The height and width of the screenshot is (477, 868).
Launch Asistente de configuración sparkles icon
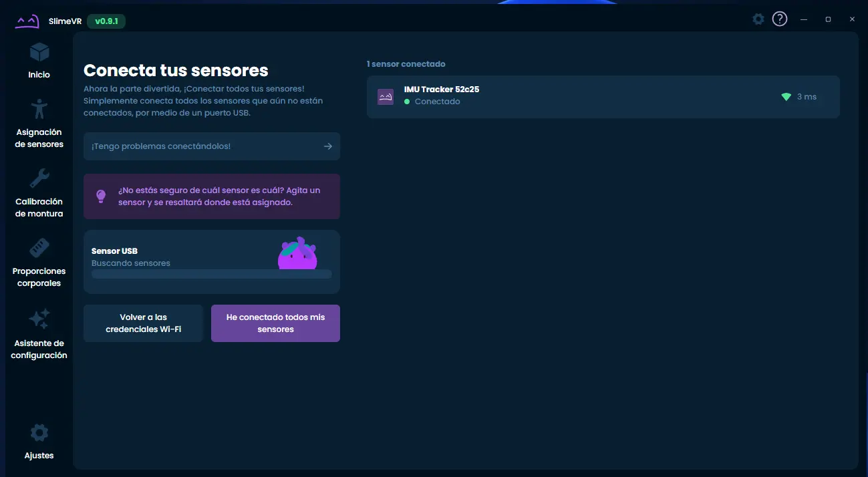click(x=39, y=319)
